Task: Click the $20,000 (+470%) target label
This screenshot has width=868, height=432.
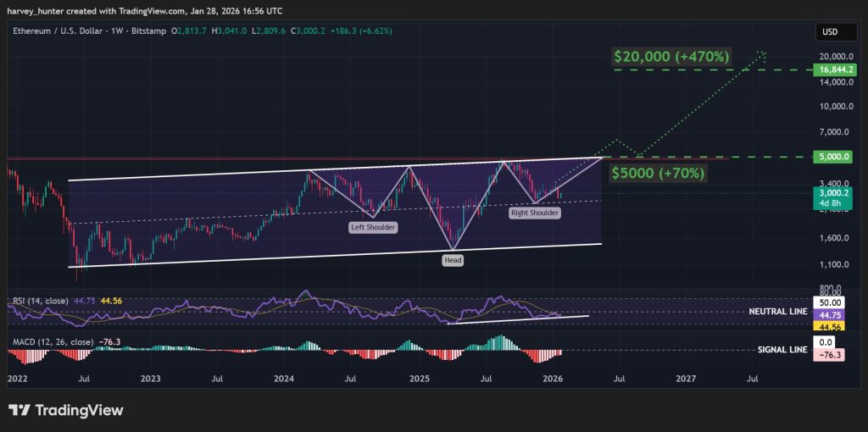Action: (x=670, y=58)
